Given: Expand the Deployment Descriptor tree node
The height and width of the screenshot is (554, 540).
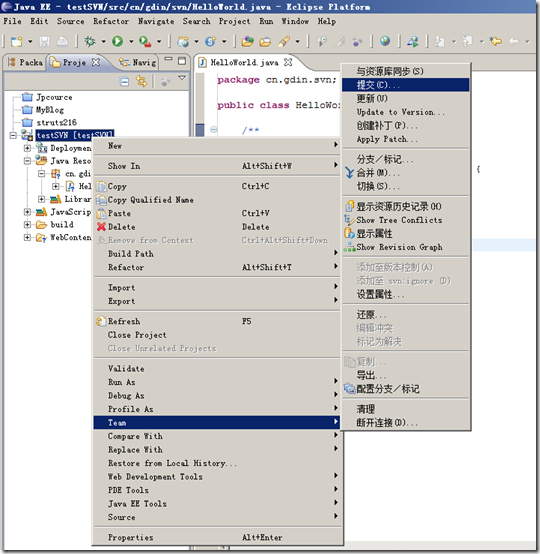Looking at the screenshot, I should click(27, 148).
